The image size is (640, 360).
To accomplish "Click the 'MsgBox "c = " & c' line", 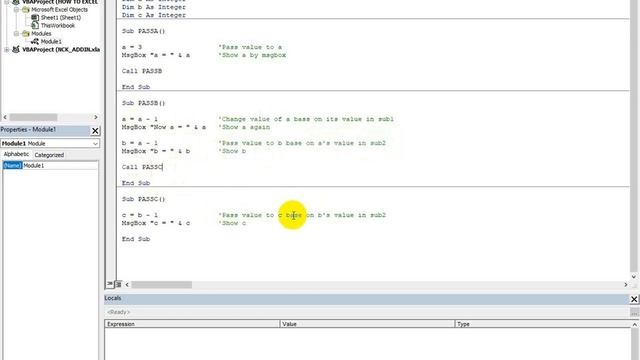I will coord(156,223).
